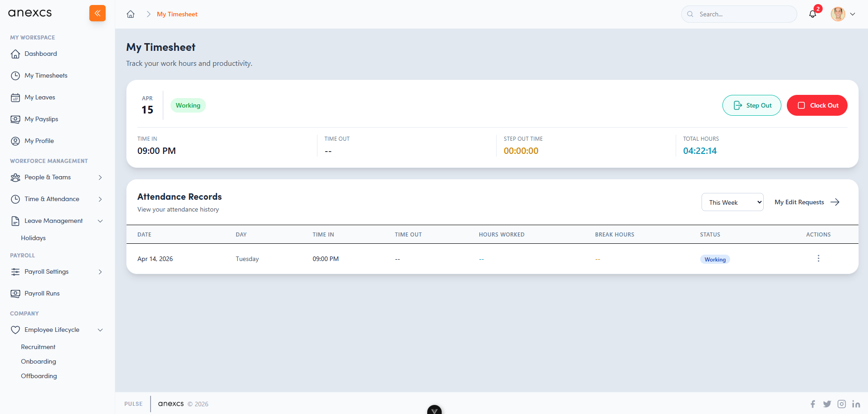
Task: Open LinkedIn link in footer
Action: (x=856, y=404)
